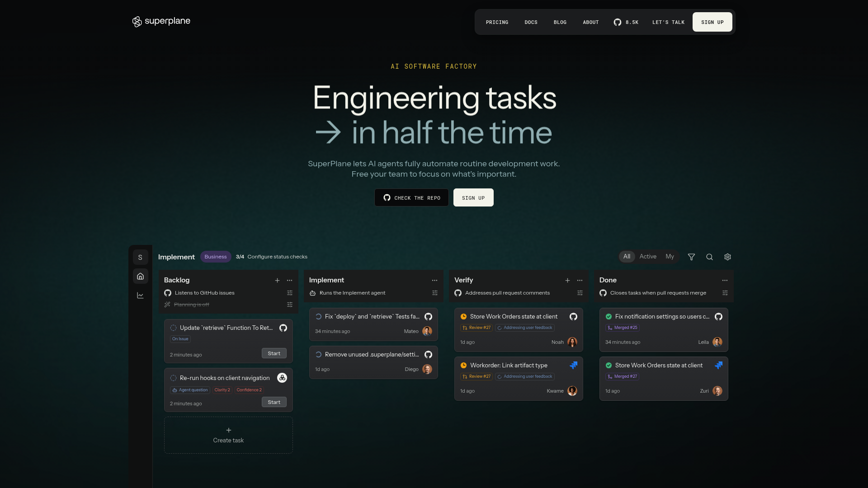The image size is (868, 488).
Task: Open Implement column more options menu
Action: (435, 280)
